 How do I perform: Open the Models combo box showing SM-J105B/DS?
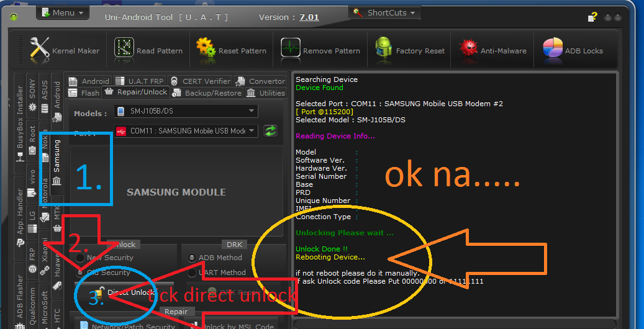(186, 111)
